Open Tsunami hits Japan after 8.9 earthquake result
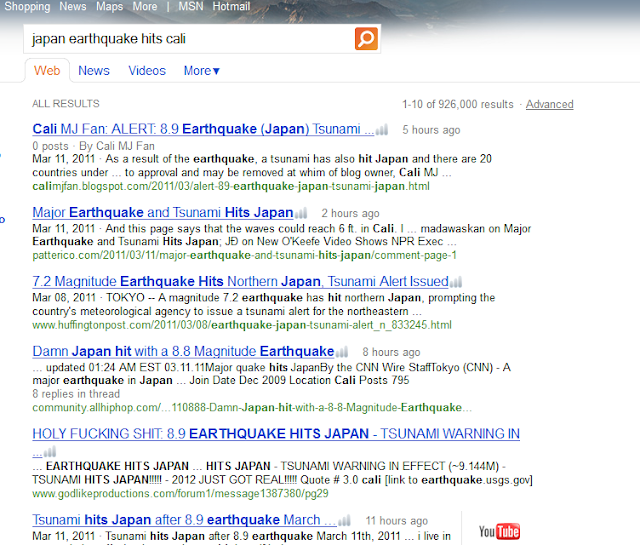This screenshot has height=545, width=640. (x=184, y=520)
